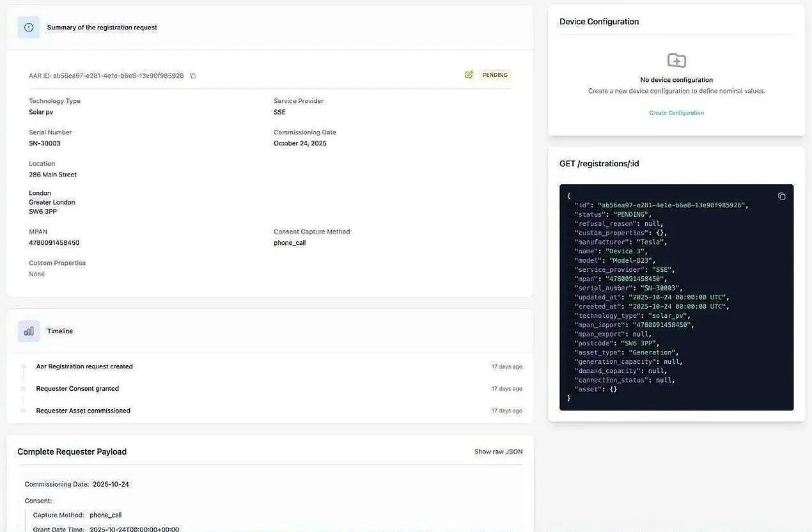Select the 'Requester Asset commissioned' timeline entry
This screenshot has height=532, width=812.
click(x=83, y=411)
